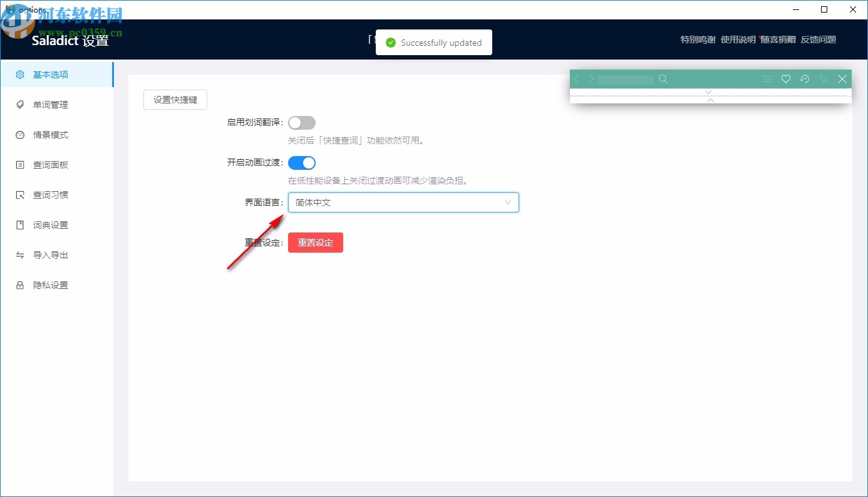This screenshot has height=497, width=868.
Task: Click the downward chevron below panel search bar
Action: [x=708, y=92]
